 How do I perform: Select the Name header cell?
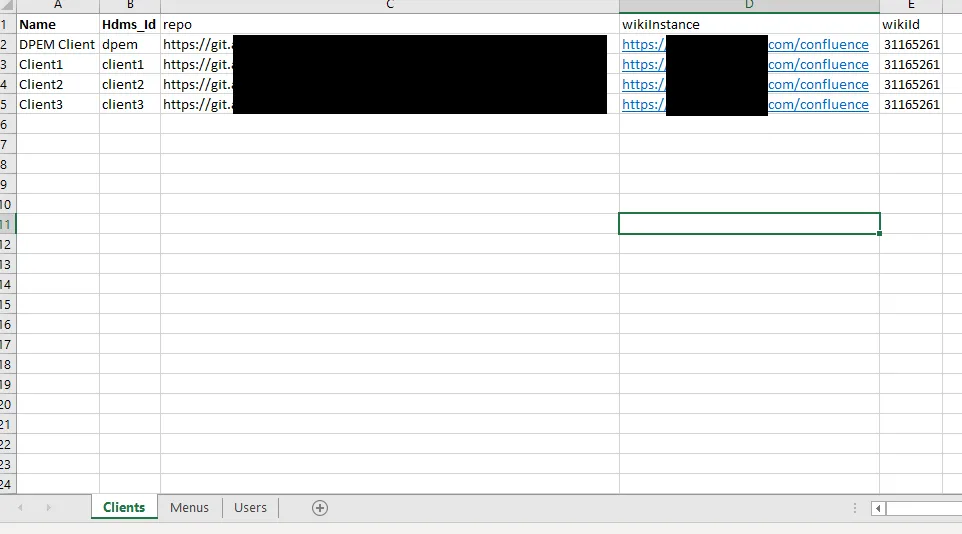58,25
